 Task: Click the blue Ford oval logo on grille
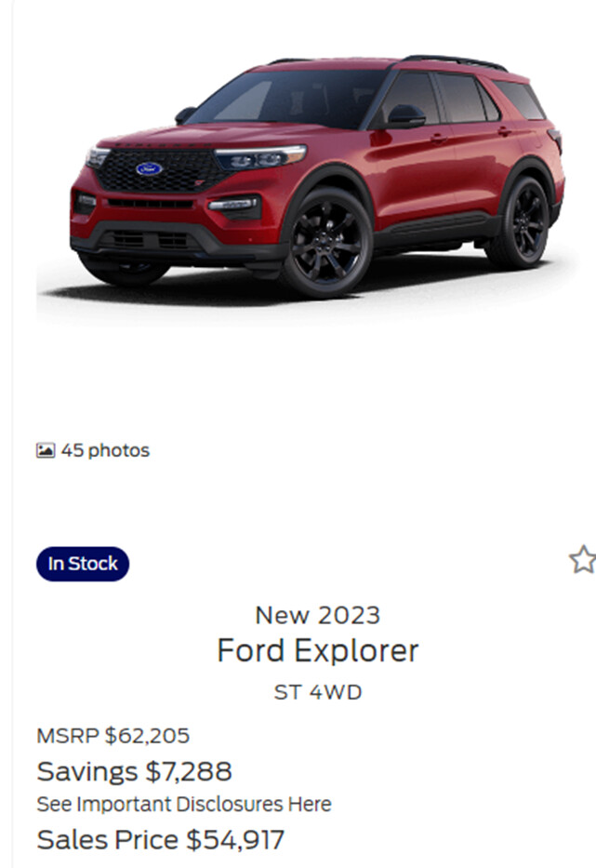(x=150, y=168)
